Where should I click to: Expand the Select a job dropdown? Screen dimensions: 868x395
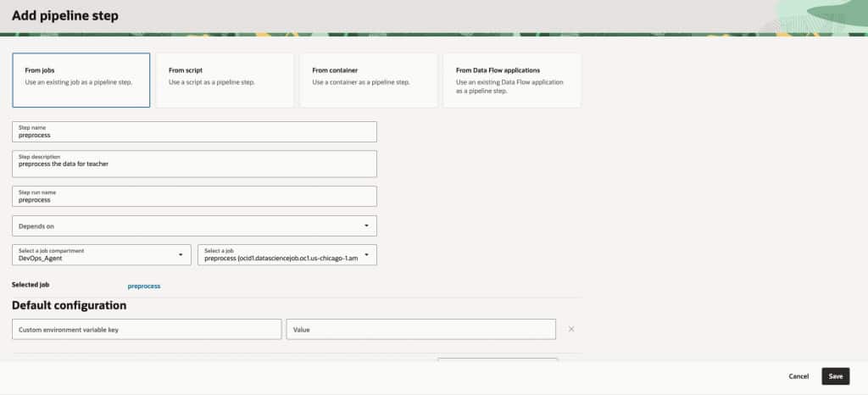[x=287, y=254]
